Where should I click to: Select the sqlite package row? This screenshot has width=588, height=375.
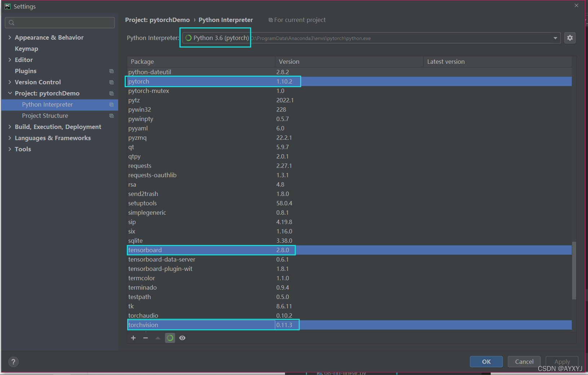tap(349, 241)
